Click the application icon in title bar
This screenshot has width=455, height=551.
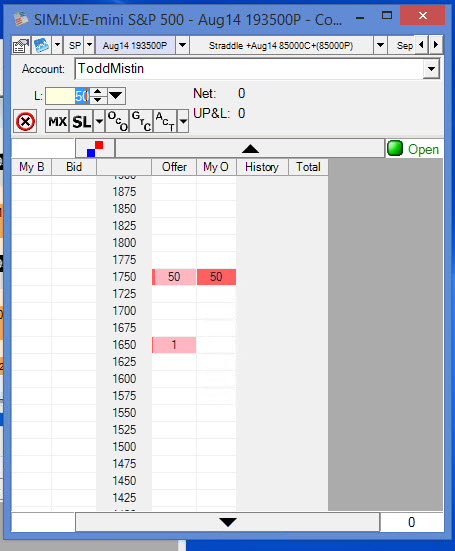[x=21, y=20]
